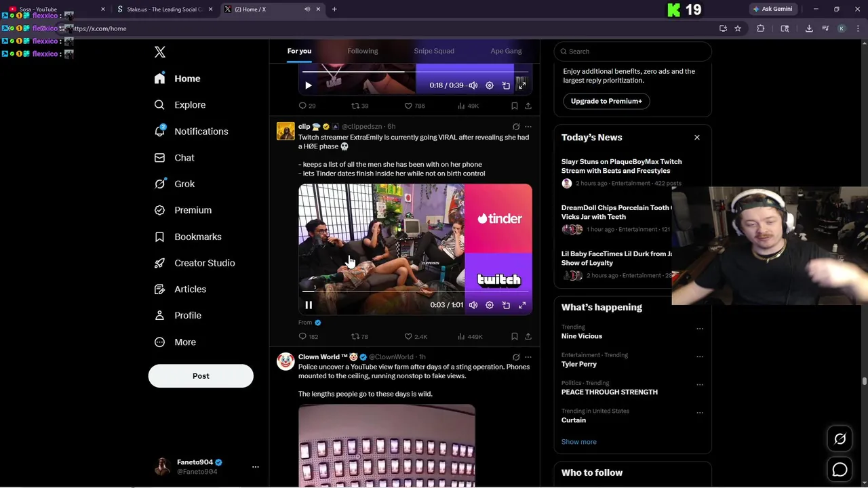Click the Search input field
868x488 pixels.
(633, 52)
